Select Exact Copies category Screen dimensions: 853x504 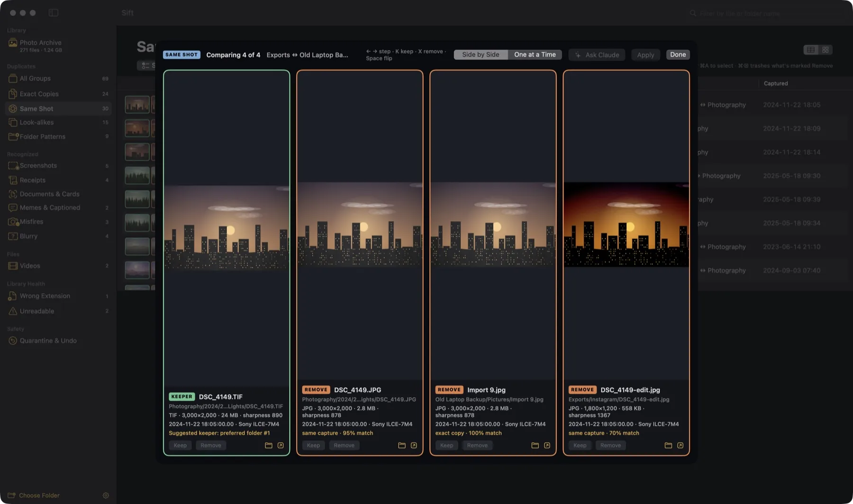tap(58, 94)
